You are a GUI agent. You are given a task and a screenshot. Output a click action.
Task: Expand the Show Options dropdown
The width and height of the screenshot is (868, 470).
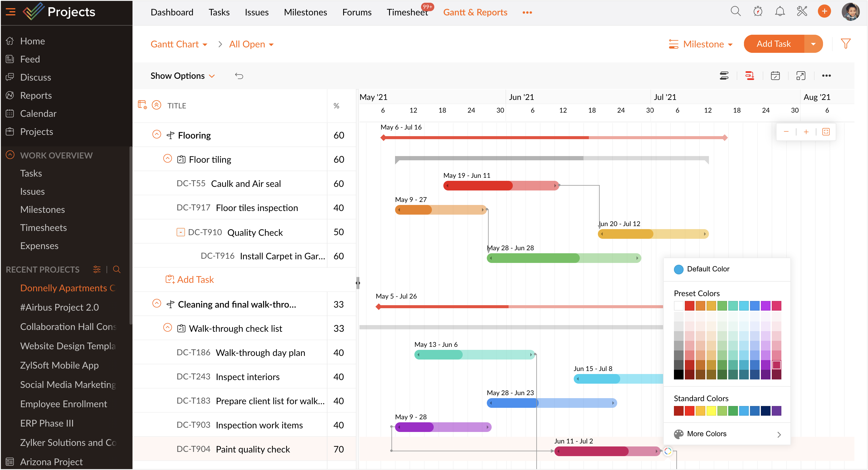coord(182,76)
